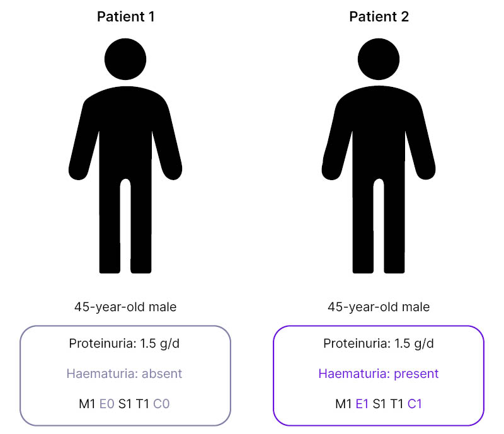Click the grey C0 score
504x434 pixels.
pos(161,404)
